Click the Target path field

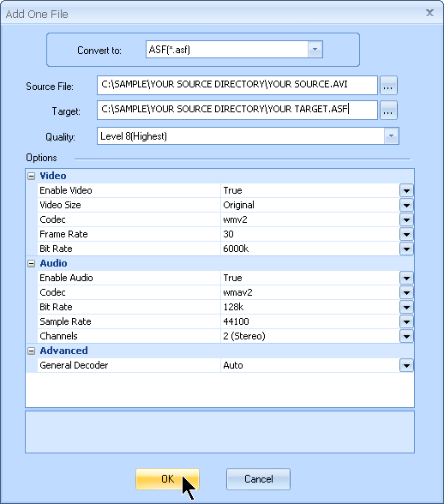(x=237, y=110)
